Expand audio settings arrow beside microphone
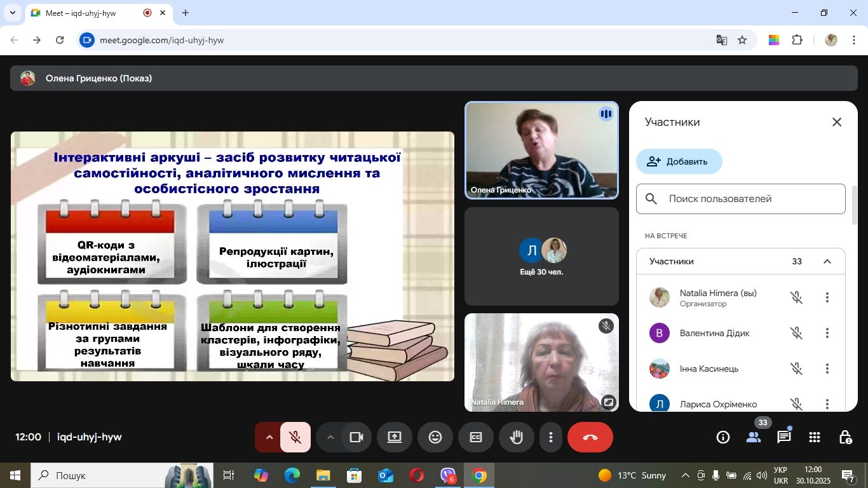Viewport: 868px width, 488px height. point(269,437)
